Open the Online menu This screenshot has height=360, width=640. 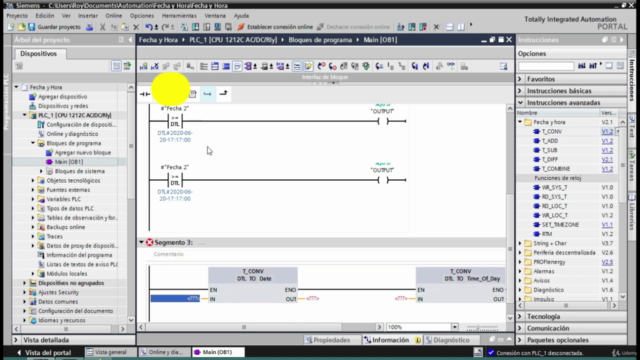pyautogui.click(x=113, y=16)
